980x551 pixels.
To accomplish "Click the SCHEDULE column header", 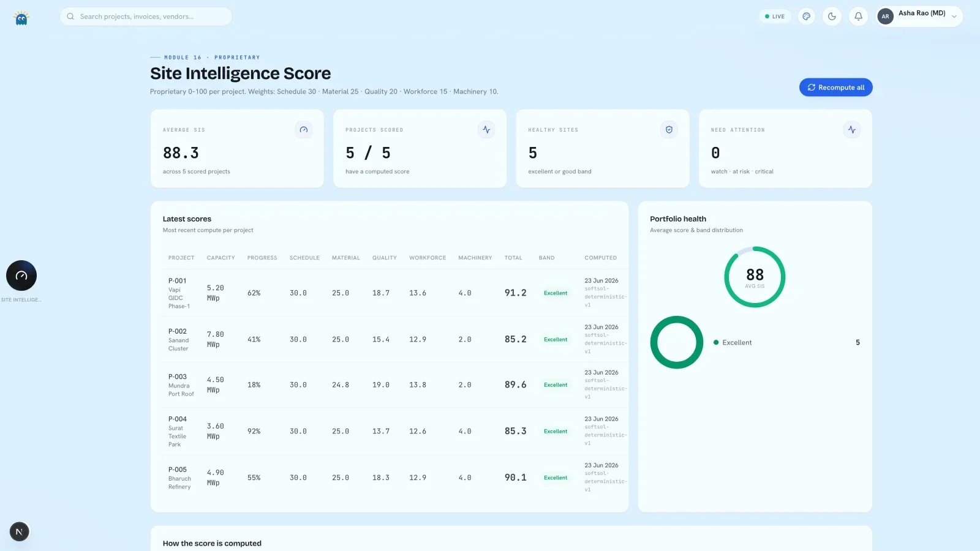I will pyautogui.click(x=304, y=258).
